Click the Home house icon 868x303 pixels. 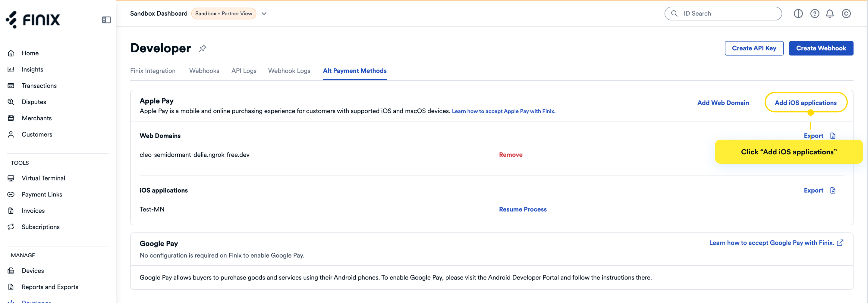pyautogui.click(x=11, y=53)
